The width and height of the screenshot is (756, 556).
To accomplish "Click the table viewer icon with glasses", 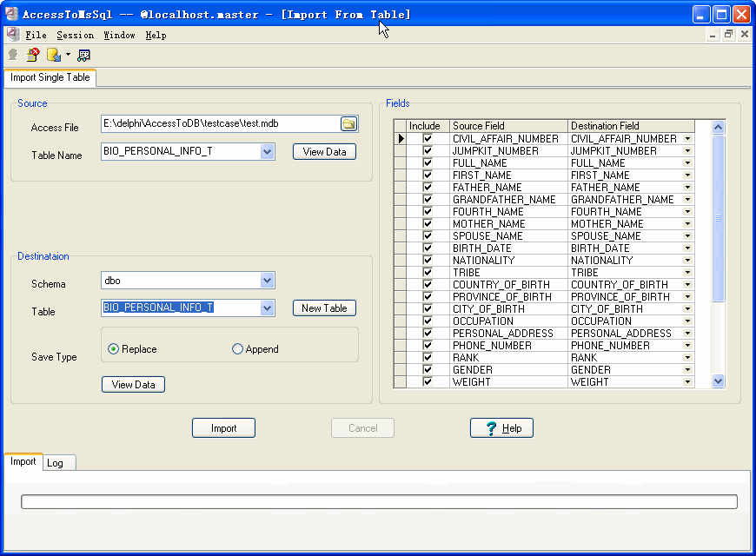I will point(84,56).
